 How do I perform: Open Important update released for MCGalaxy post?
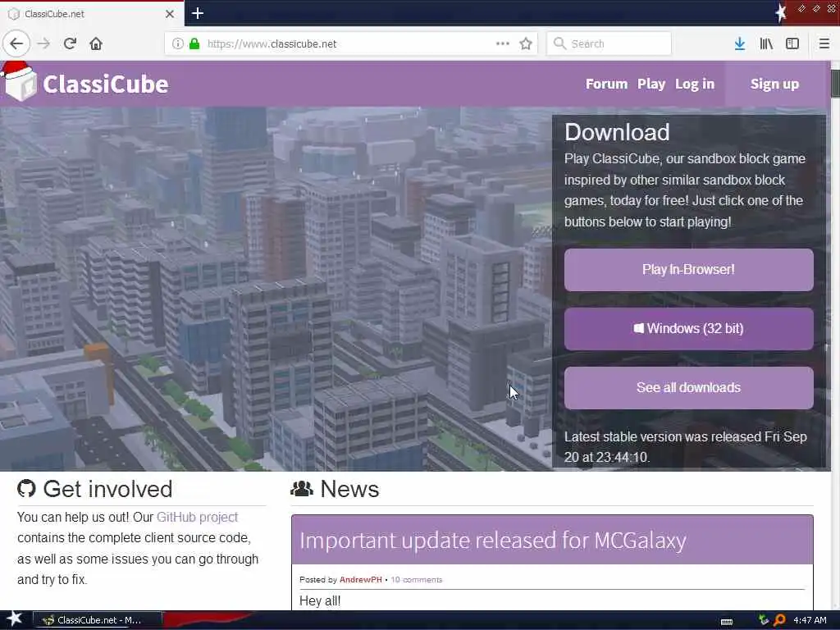[x=492, y=540]
